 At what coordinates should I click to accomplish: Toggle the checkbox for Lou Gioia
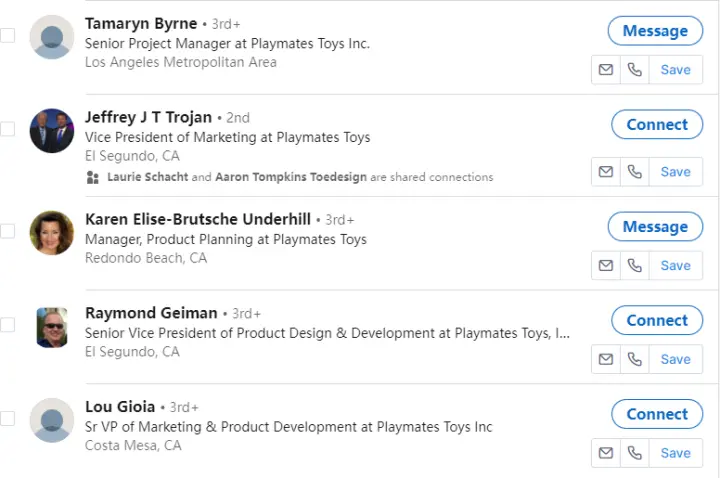pyautogui.click(x=8, y=418)
